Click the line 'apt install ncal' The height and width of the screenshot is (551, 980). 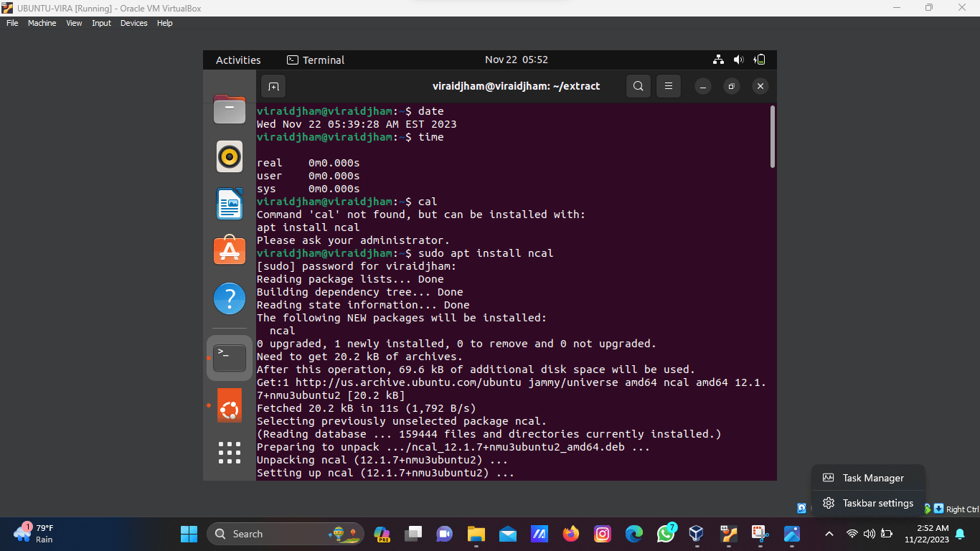(x=308, y=227)
